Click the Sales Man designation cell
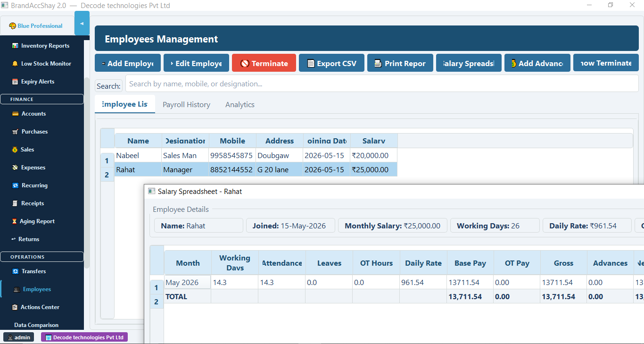Image resolution: width=644 pixels, height=344 pixels. pos(185,155)
